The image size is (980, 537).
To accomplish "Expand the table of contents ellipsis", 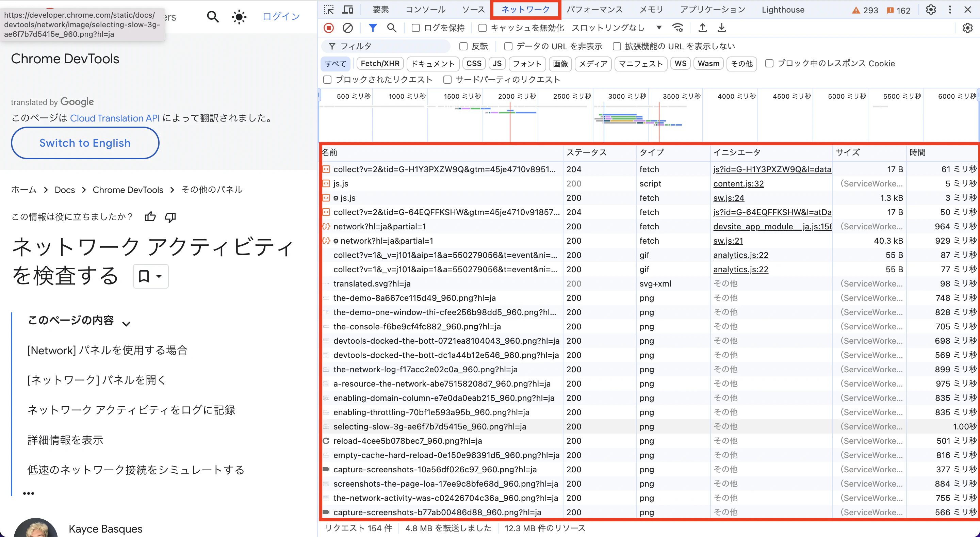I will click(29, 493).
